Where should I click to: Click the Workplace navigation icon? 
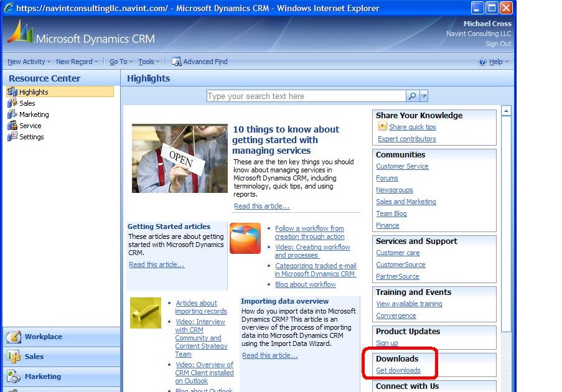pyautogui.click(x=14, y=337)
